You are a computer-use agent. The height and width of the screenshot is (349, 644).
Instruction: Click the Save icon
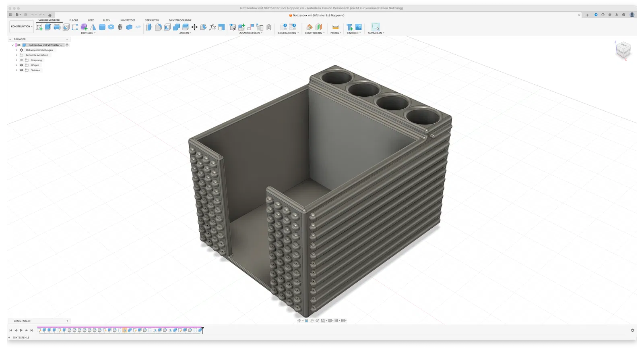coord(26,15)
